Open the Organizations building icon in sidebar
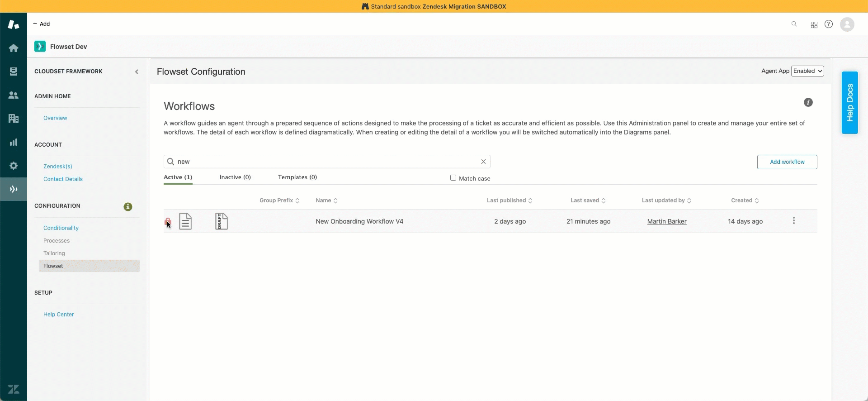 coord(14,119)
